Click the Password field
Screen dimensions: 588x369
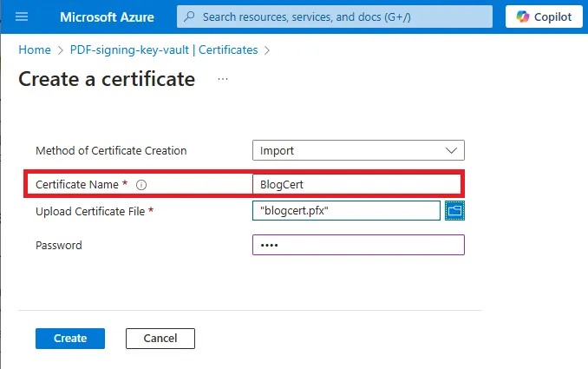[358, 245]
